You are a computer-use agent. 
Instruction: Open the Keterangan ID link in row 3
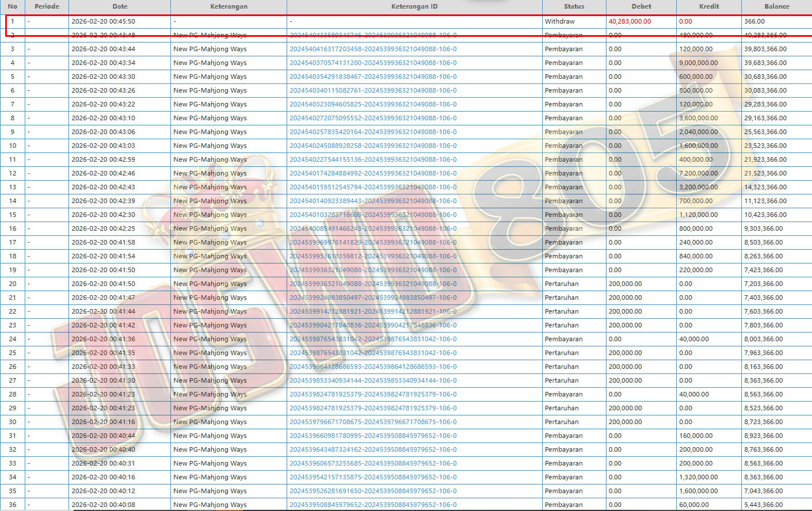373,49
